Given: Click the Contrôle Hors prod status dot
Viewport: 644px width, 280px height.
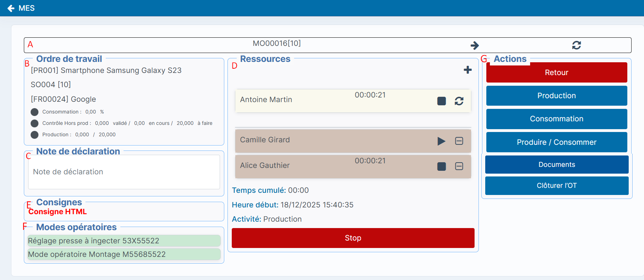Looking at the screenshot, I should [x=35, y=123].
